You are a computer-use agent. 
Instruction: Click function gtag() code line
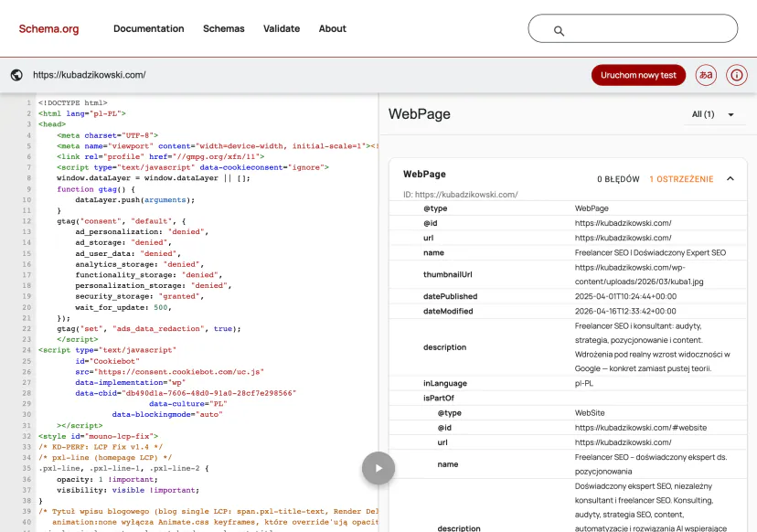[96, 188]
